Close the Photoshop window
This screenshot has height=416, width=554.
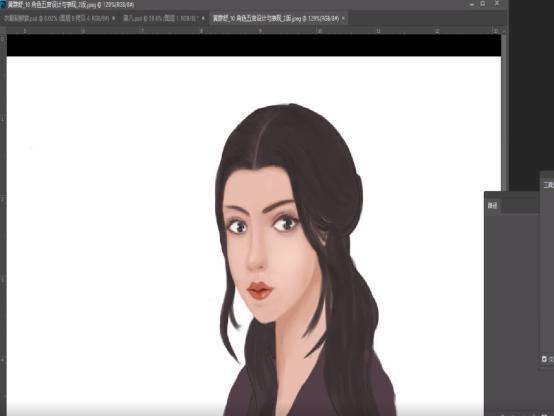tap(496, 4)
